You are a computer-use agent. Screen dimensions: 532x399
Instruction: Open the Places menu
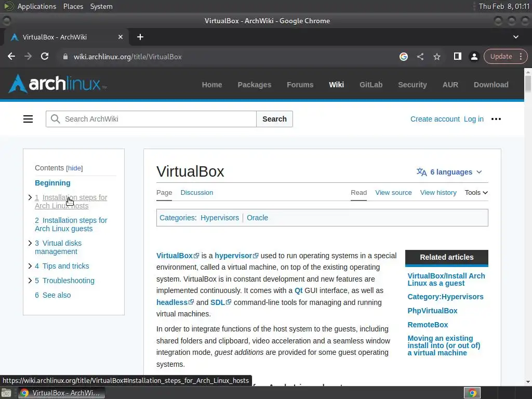[73, 6]
